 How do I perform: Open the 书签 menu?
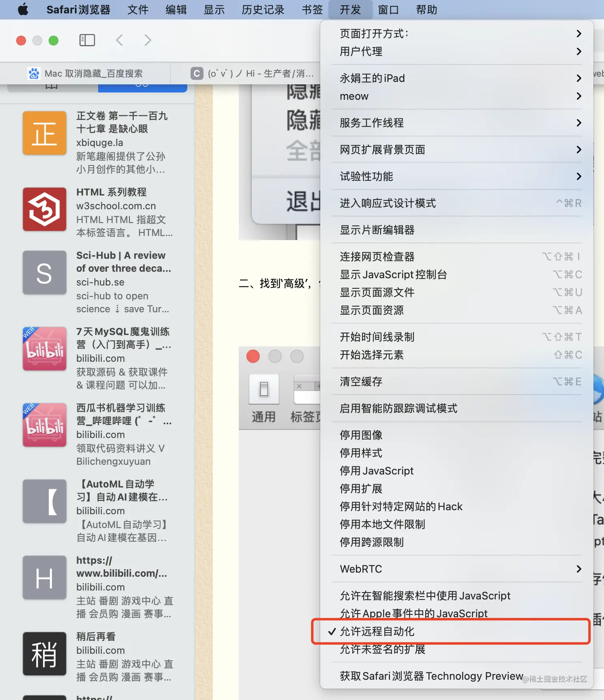[312, 10]
